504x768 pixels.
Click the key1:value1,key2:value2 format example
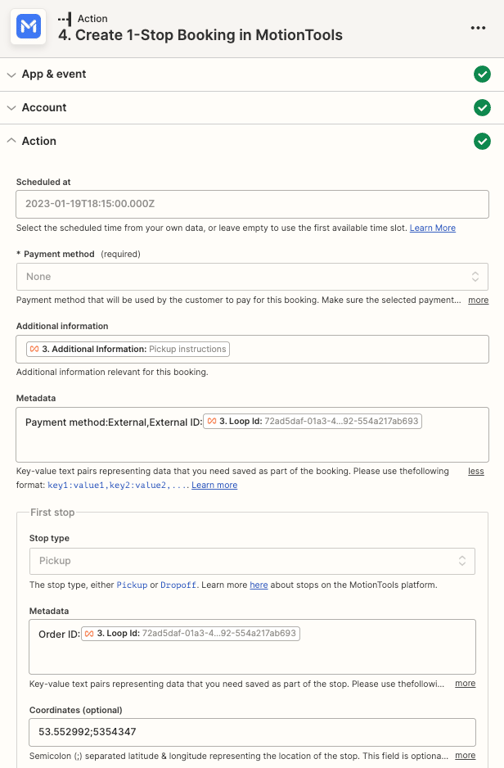(x=118, y=485)
